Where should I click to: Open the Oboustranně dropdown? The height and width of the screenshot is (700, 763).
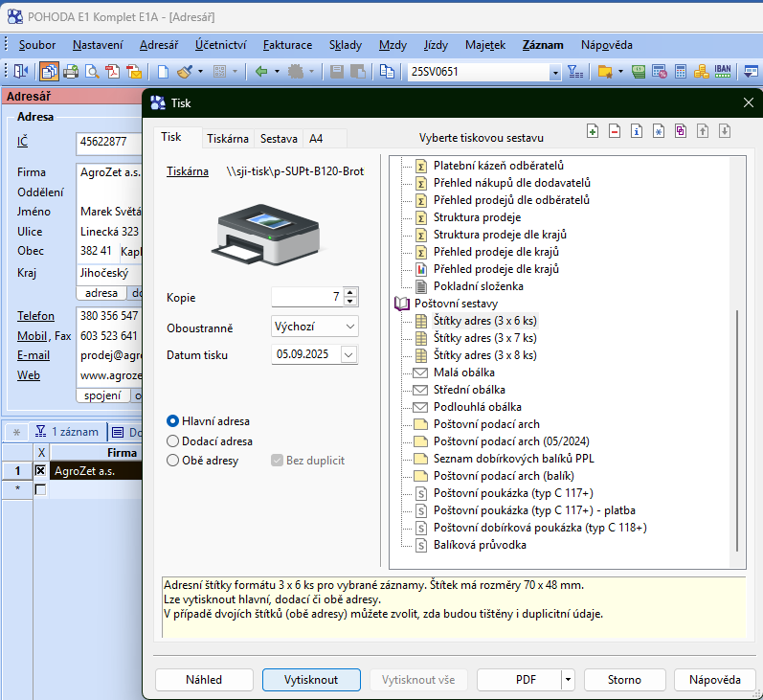pos(349,327)
